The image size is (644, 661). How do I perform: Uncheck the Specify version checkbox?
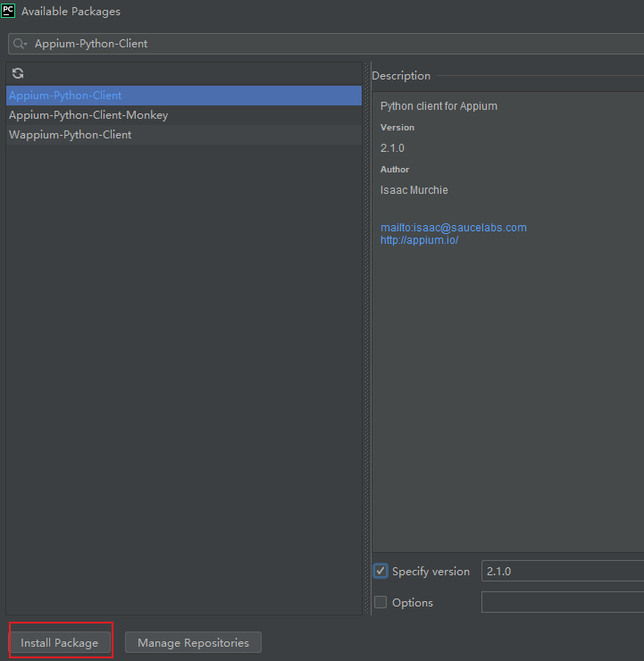tap(381, 571)
